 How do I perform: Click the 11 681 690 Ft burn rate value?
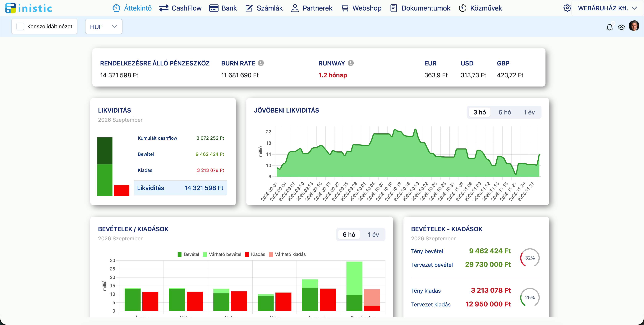[240, 75]
